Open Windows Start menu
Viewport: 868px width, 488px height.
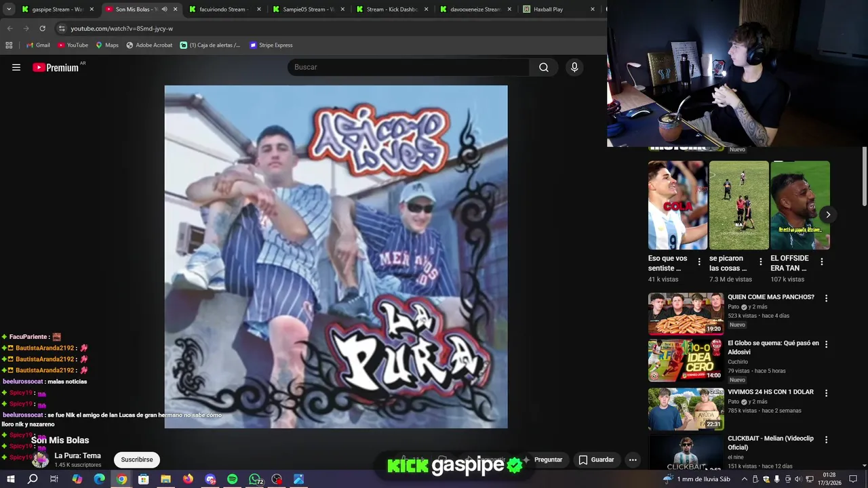(10, 479)
